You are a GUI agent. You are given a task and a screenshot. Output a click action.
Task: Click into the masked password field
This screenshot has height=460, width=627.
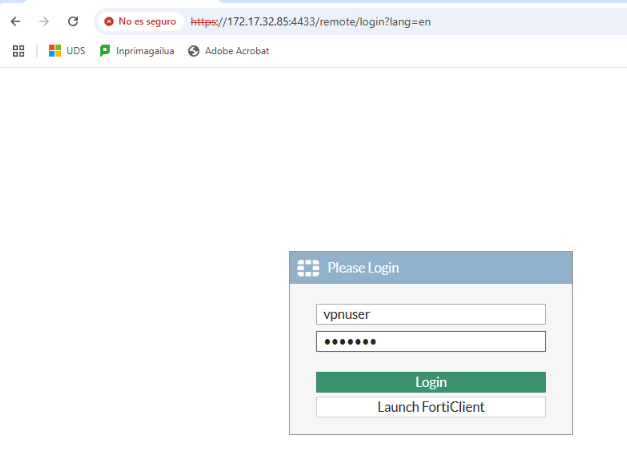(x=430, y=342)
